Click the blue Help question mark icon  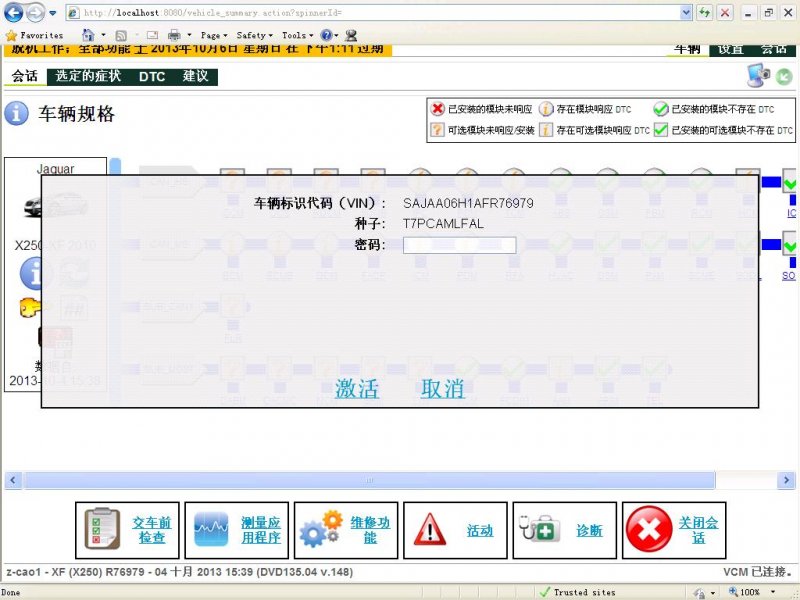click(x=326, y=35)
